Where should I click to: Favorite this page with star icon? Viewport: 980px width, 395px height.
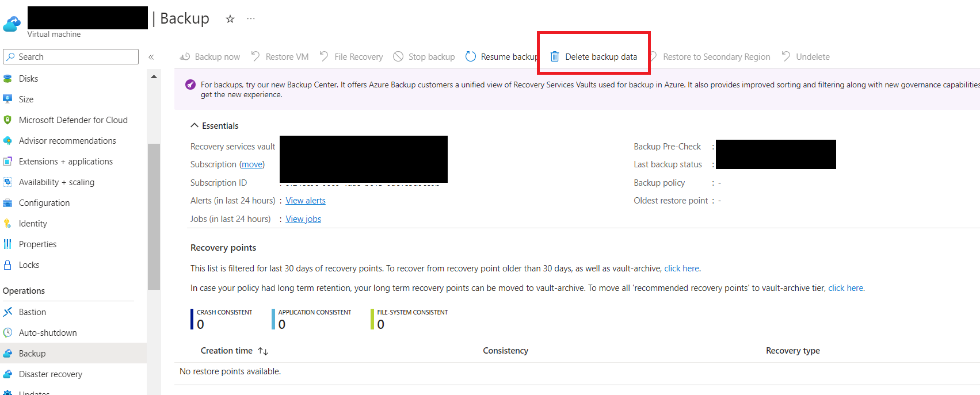point(230,19)
